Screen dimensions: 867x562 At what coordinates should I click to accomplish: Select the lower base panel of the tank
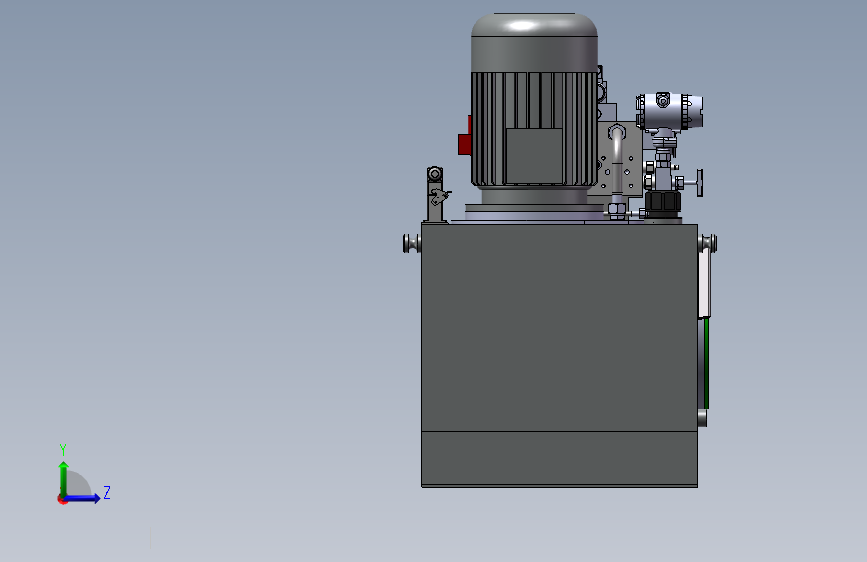point(559,459)
